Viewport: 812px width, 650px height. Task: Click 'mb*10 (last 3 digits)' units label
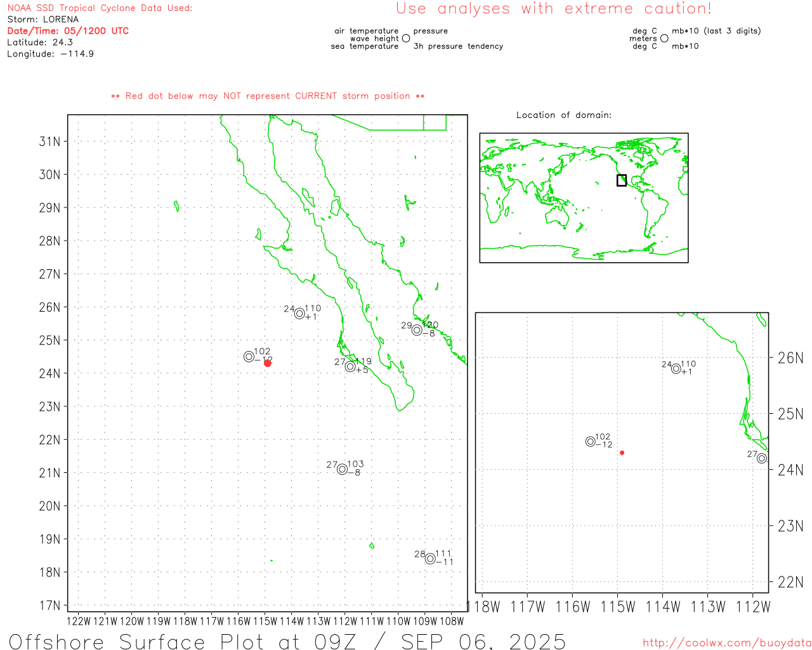pyautogui.click(x=716, y=30)
